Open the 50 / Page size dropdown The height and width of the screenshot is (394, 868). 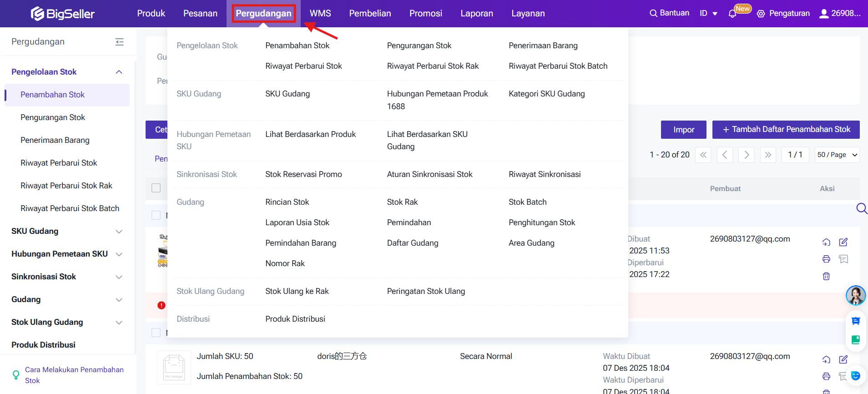click(x=837, y=155)
